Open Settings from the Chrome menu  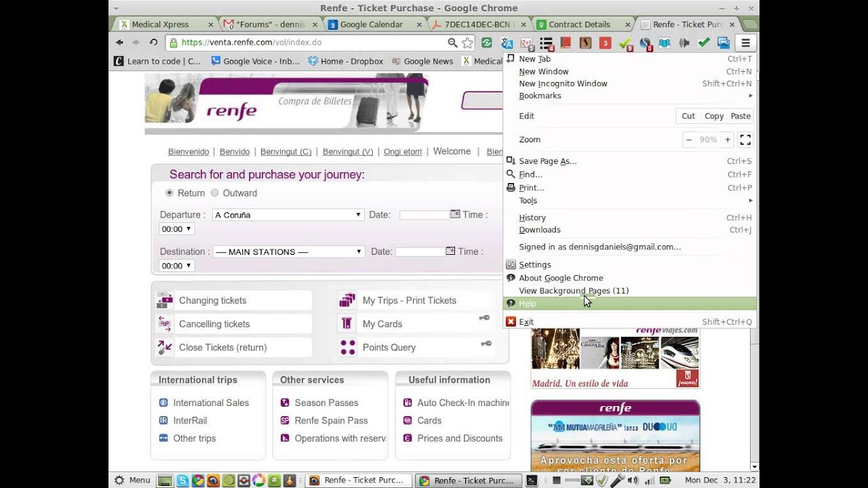pyautogui.click(x=629, y=264)
